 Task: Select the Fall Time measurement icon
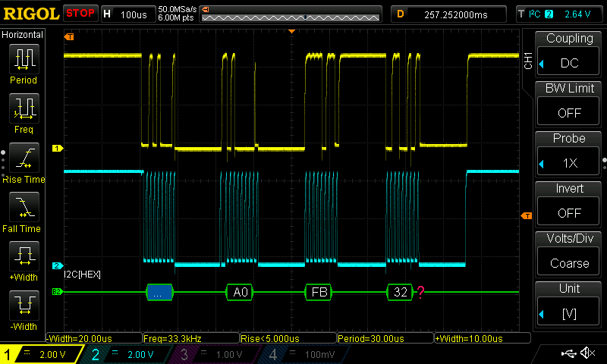[24, 207]
